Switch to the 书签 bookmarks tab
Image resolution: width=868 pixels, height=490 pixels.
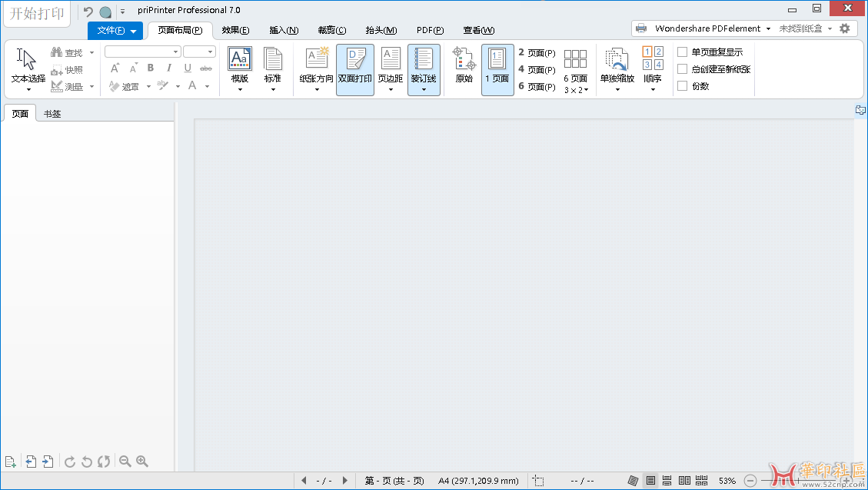click(52, 114)
